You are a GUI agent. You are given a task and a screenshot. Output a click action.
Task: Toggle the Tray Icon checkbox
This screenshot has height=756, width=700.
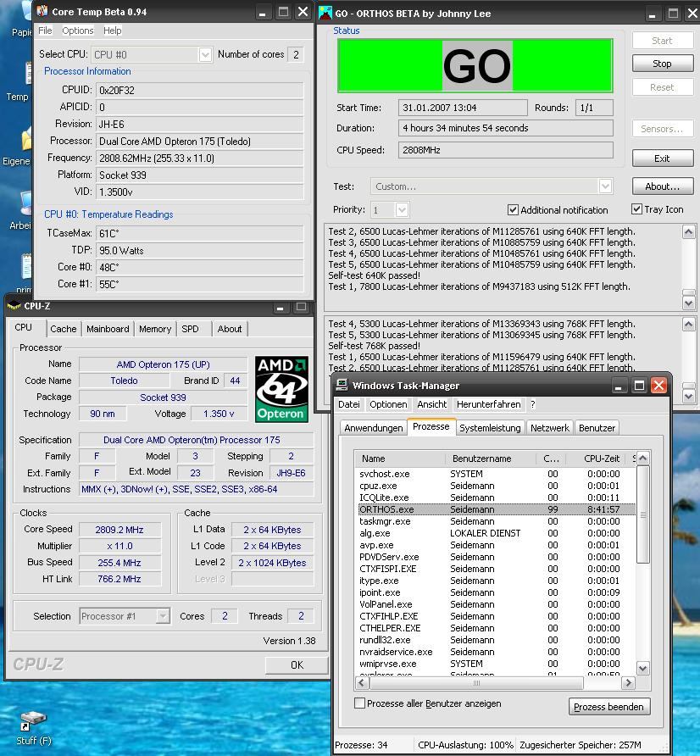636,209
